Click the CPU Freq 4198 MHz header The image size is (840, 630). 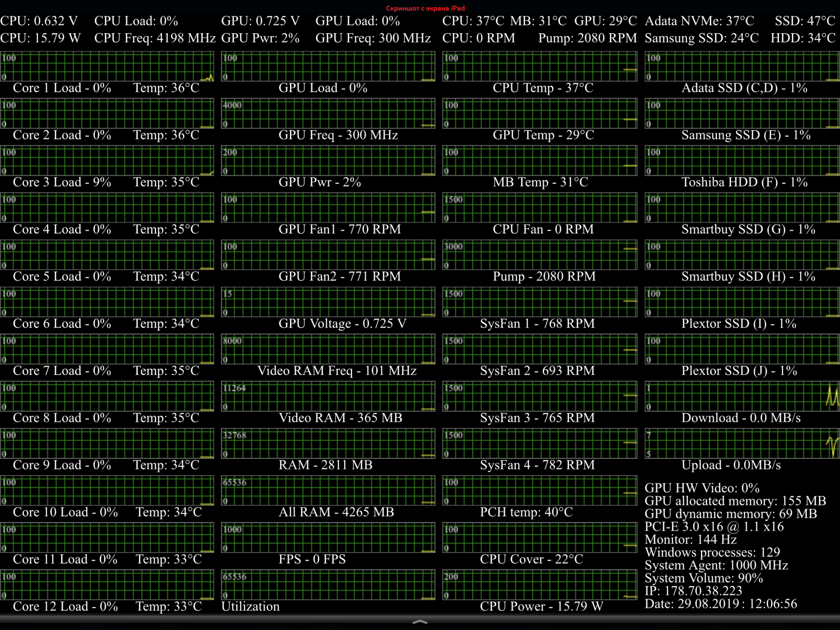click(154, 38)
